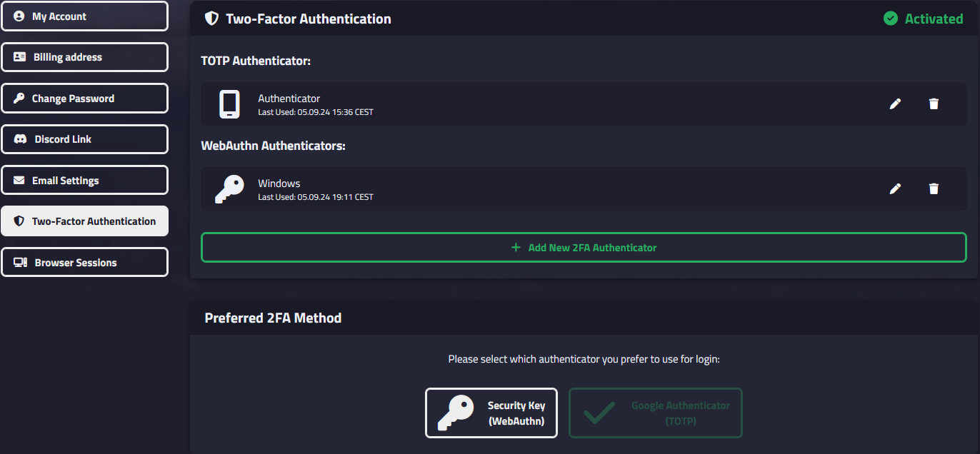The image size is (980, 454).
Task: Edit the Windows WebAuthn authenticator (pencil icon)
Action: 895,188
